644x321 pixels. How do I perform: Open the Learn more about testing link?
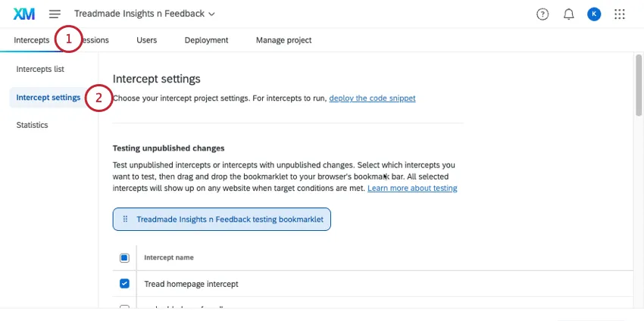click(412, 188)
